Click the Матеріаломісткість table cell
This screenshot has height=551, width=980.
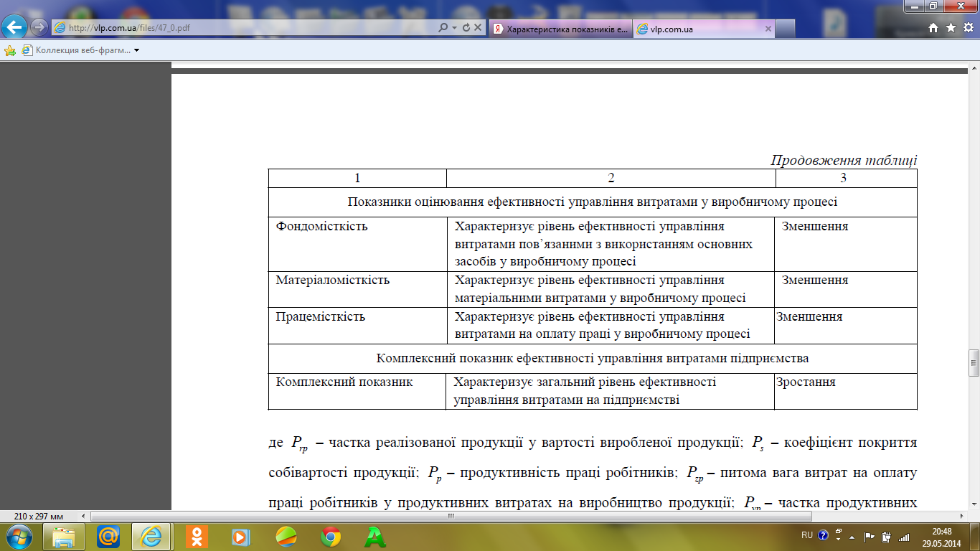pos(357,289)
